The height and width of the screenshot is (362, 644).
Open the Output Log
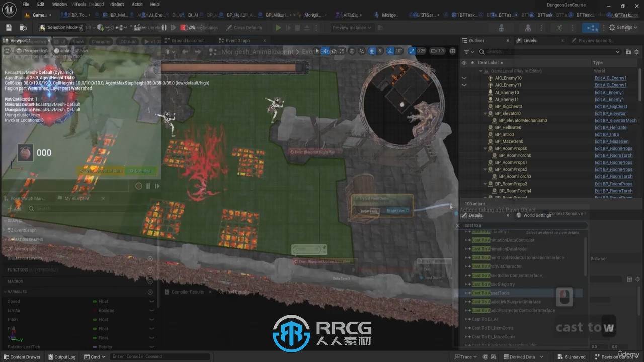61,357
